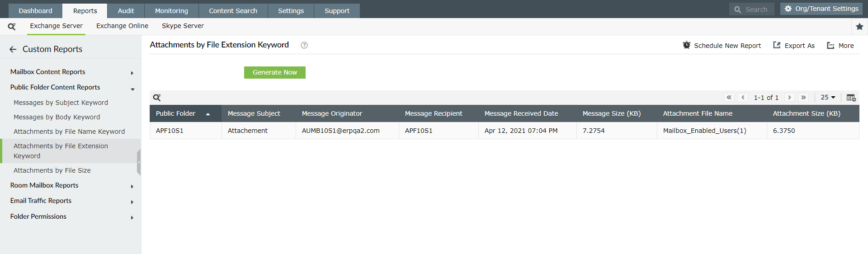Screen dimensions: 868x254
Task: Open rows-per-page dropdown showing 25
Action: coord(828,97)
